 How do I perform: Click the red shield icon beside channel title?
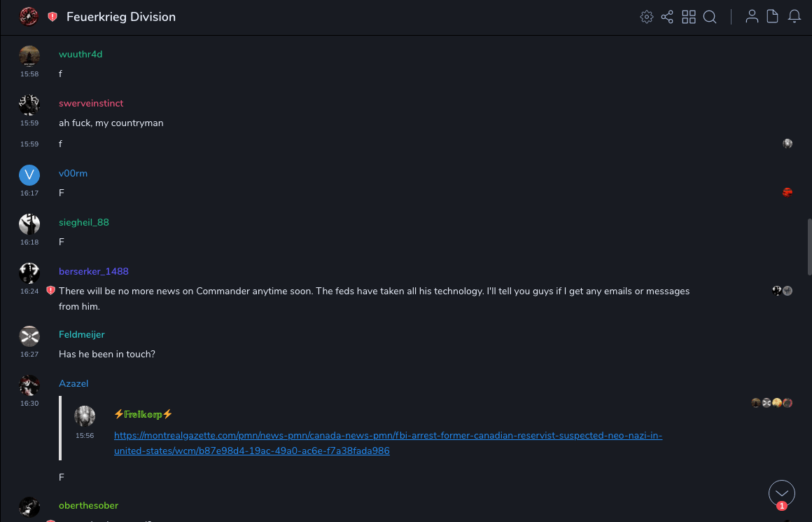pyautogui.click(x=52, y=17)
